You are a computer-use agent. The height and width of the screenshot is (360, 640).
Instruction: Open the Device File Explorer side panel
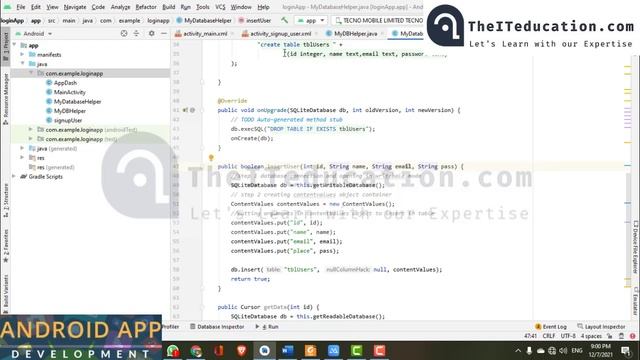click(x=636, y=247)
